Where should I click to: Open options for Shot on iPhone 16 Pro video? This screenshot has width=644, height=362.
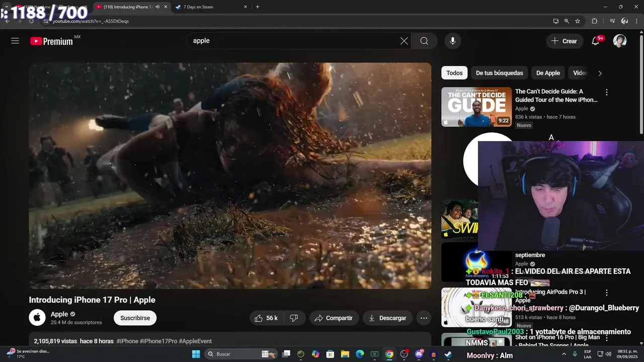point(607,337)
